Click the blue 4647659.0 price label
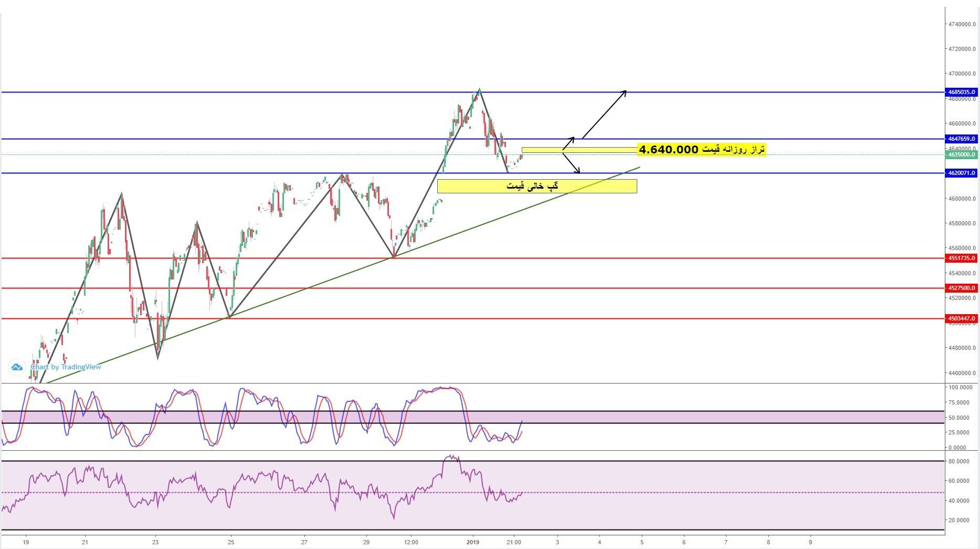The width and height of the screenshot is (980, 549). 962,139
